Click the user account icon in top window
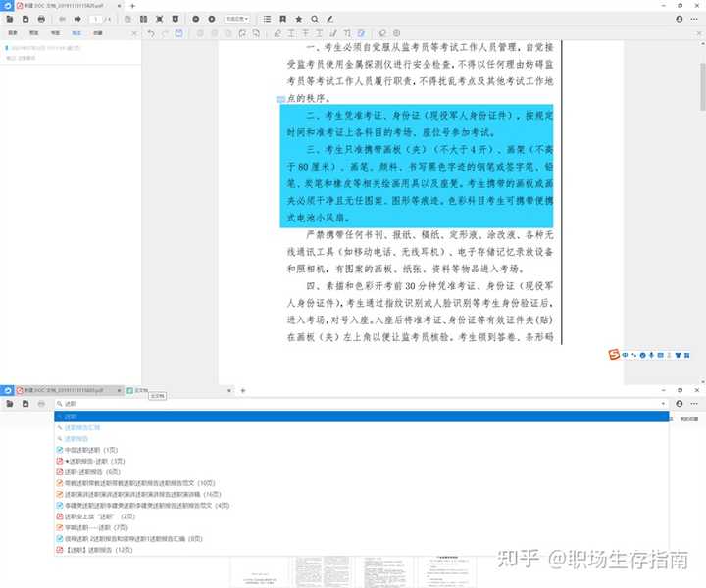706x588 pixels. click(x=680, y=19)
